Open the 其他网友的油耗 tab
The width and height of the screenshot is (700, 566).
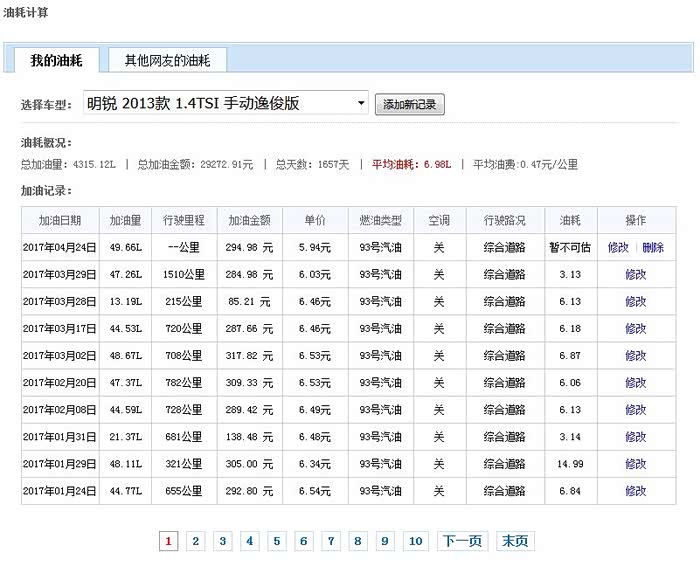point(167,60)
